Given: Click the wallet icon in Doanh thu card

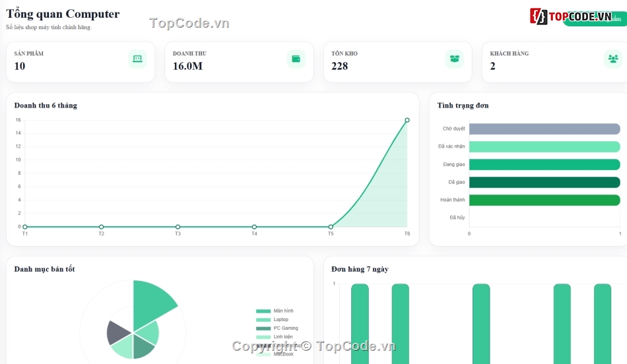Looking at the screenshot, I should pyautogui.click(x=296, y=59).
